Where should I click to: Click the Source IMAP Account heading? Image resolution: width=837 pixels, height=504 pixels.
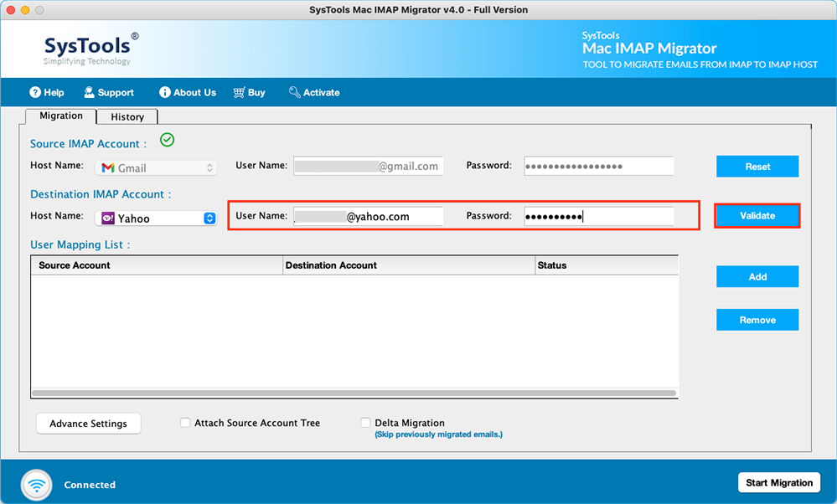(88, 144)
